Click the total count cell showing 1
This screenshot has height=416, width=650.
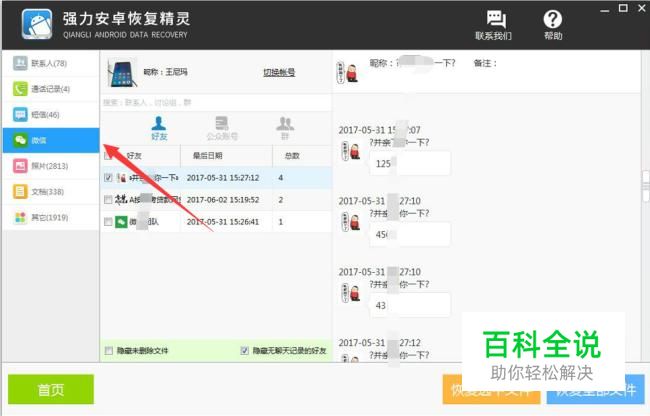pyautogui.click(x=281, y=222)
